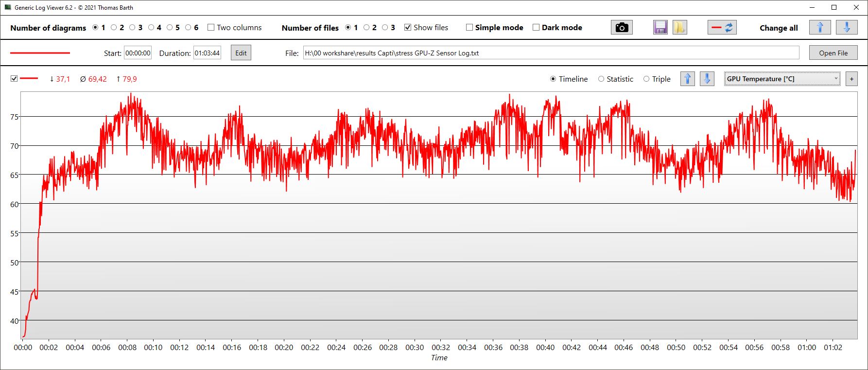The height and width of the screenshot is (370, 868).
Task: Open the GPU Temperature sensor dropdown
Action: click(782, 79)
